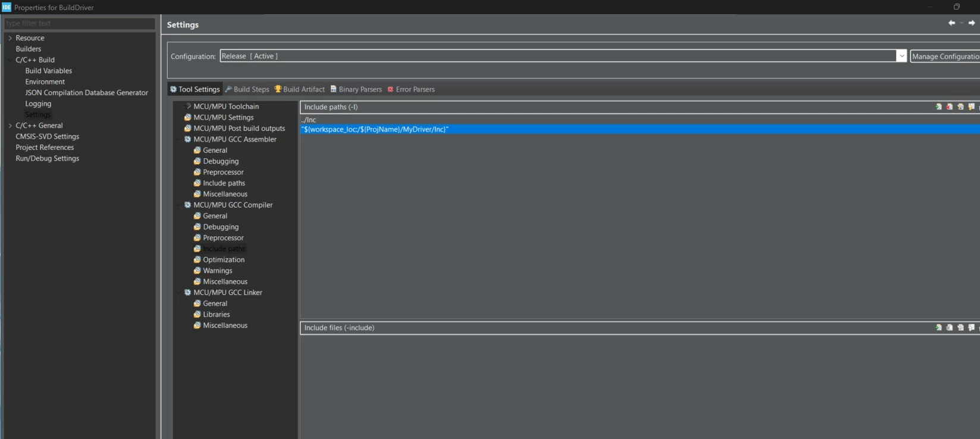Image resolution: width=980 pixels, height=439 pixels.
Task: Select CMSIS-SVD Settings
Action: (x=48, y=137)
